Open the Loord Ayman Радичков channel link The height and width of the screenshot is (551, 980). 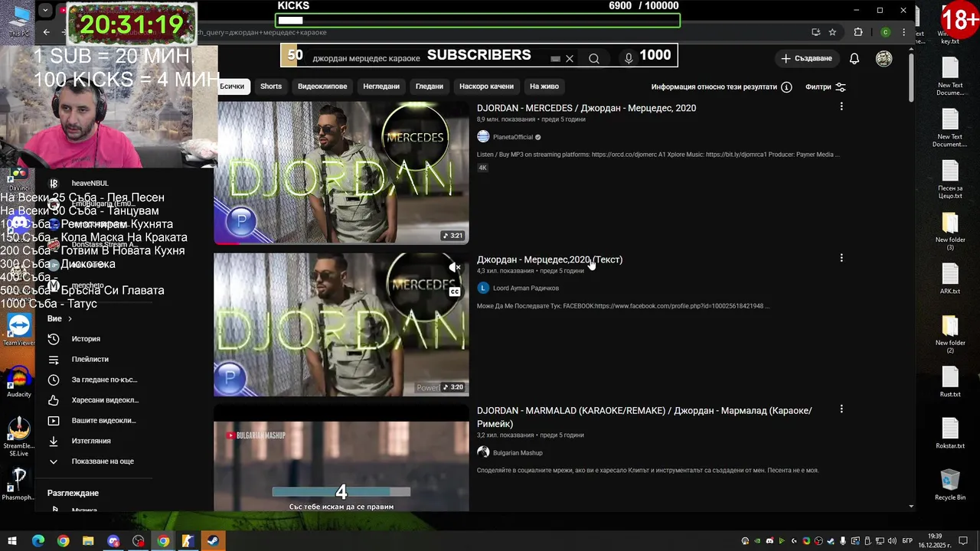click(526, 289)
